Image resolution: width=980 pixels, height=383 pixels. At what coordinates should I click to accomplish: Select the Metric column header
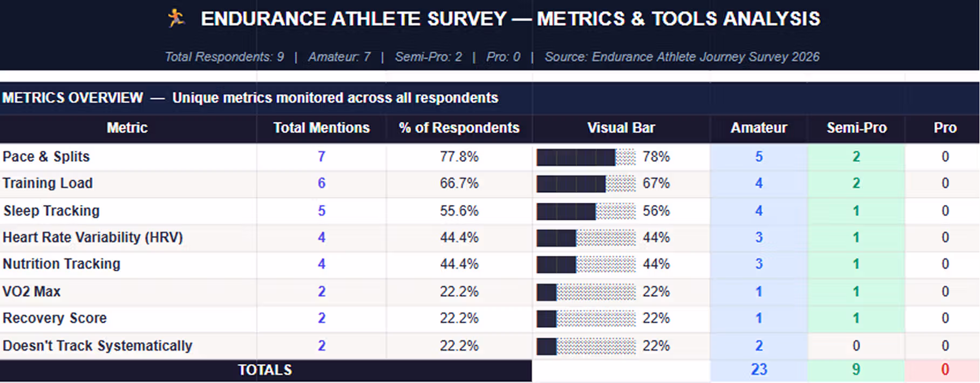click(127, 128)
